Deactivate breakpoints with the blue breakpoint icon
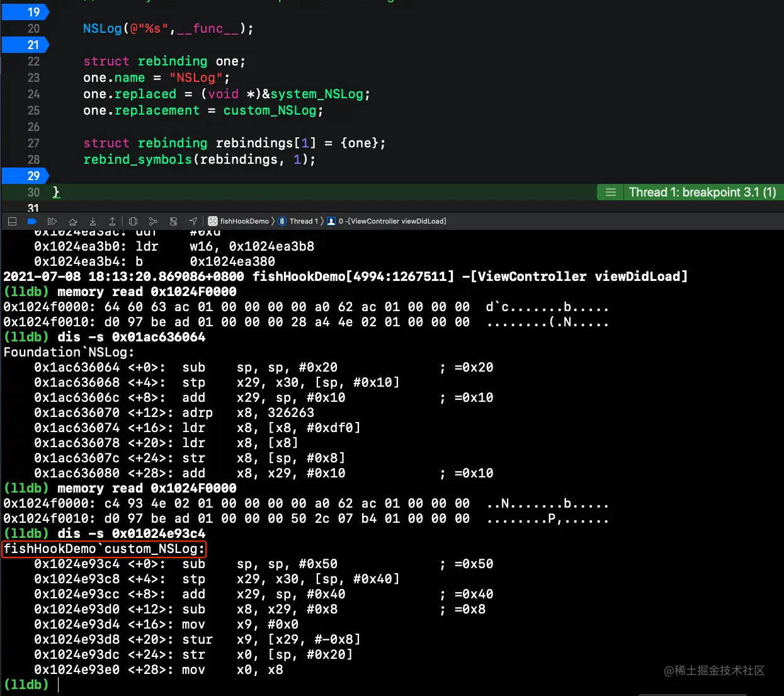 [x=32, y=221]
